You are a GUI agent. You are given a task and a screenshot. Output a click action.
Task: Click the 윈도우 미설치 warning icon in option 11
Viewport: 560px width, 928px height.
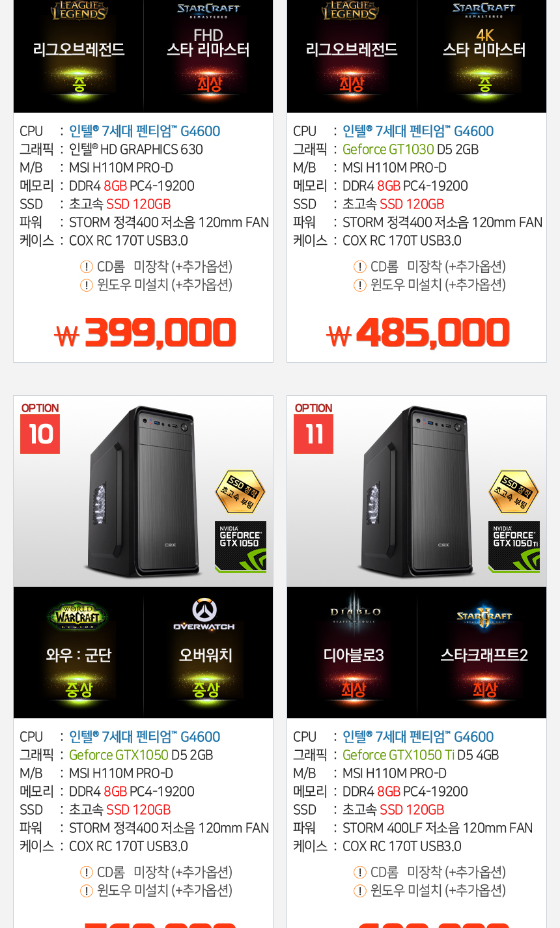(360, 890)
